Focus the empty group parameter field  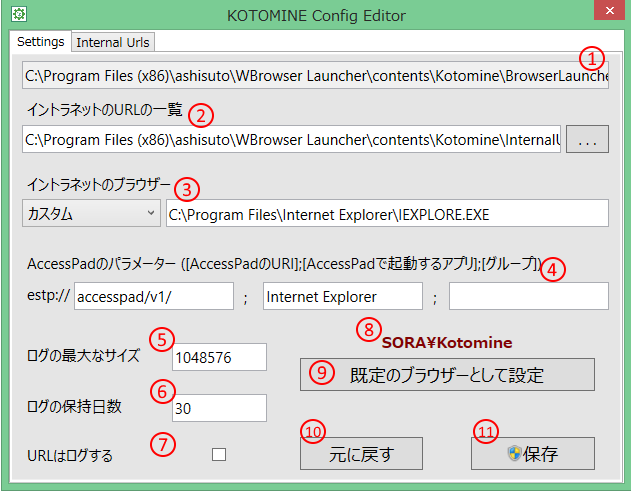[528, 297]
